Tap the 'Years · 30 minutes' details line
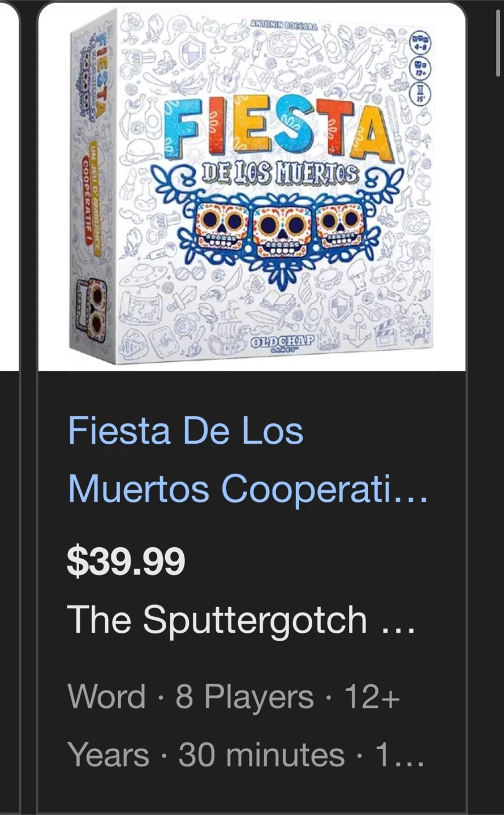This screenshot has width=504, height=815. (x=245, y=755)
